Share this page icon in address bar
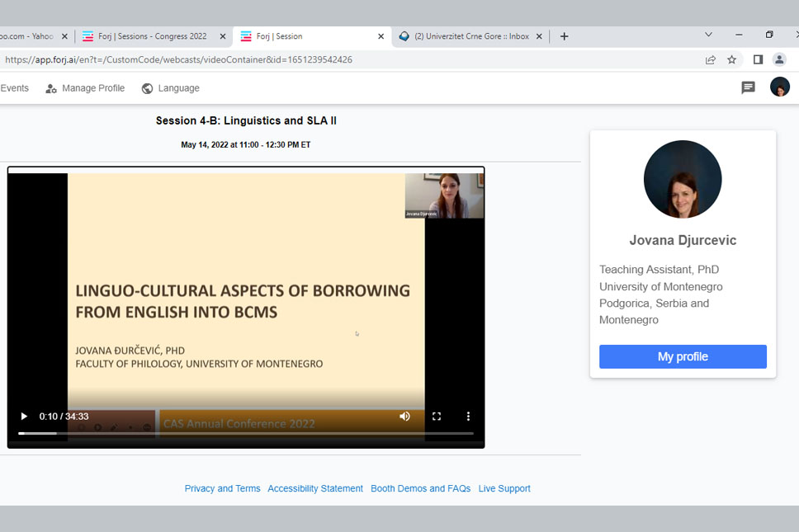The width and height of the screenshot is (799, 532). [711, 59]
